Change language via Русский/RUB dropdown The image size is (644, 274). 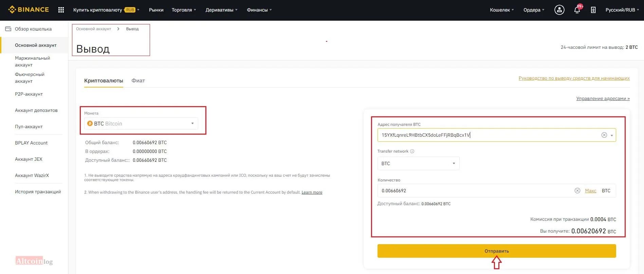[622, 10]
